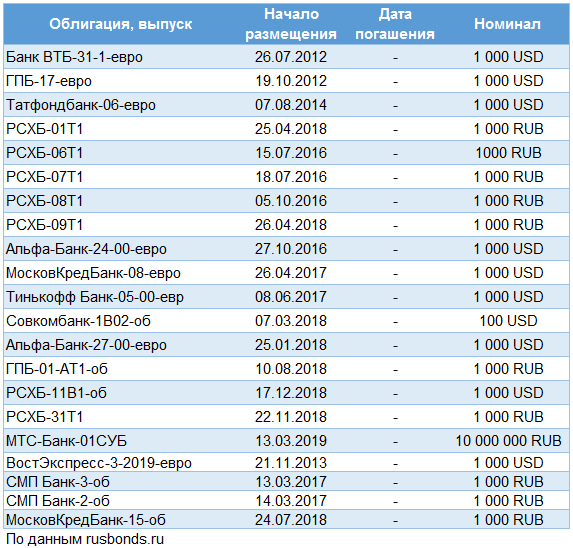Select the date 05.10.2016

[x=291, y=201]
